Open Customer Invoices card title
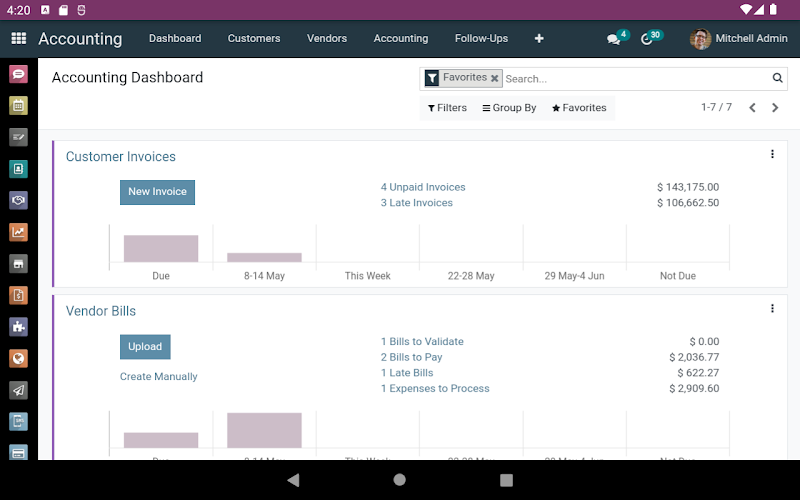The height and width of the screenshot is (500, 800). (121, 157)
